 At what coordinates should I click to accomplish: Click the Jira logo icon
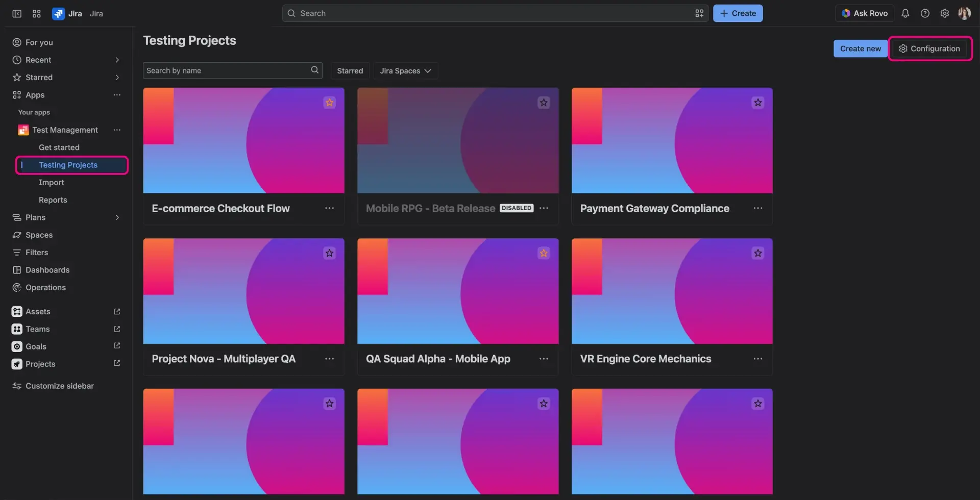tap(58, 14)
